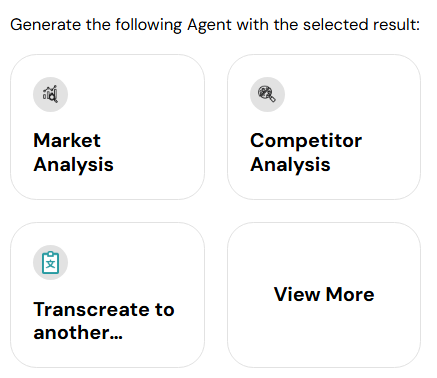Click the heading "Generate the following Agent" text
Viewport: 437px width, 378px height.
[x=121, y=25]
